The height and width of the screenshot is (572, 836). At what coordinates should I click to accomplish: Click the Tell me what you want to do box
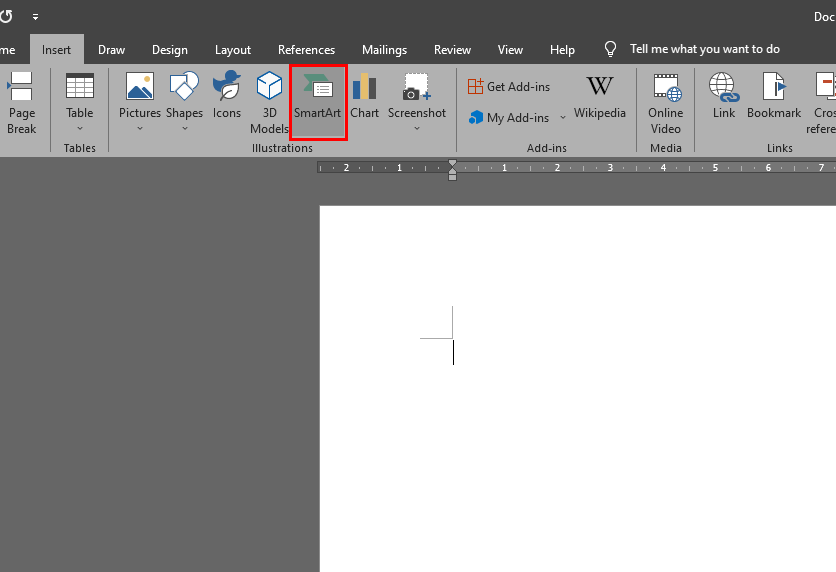(x=704, y=49)
